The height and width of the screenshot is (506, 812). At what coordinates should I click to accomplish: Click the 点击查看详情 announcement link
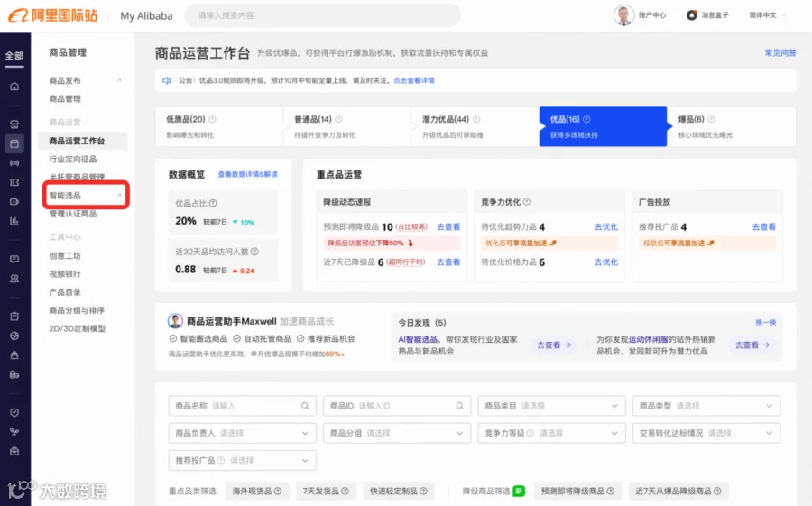(x=414, y=80)
